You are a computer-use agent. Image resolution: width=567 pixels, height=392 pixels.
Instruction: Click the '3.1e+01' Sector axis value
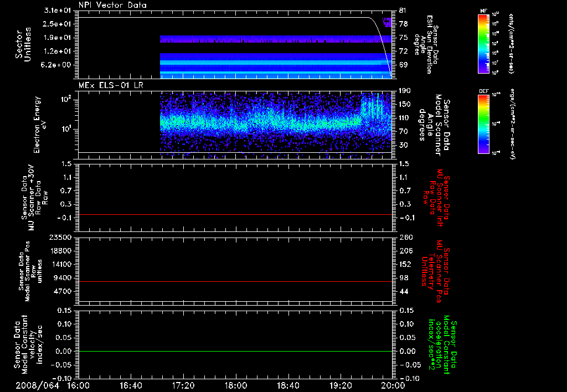click(58, 11)
